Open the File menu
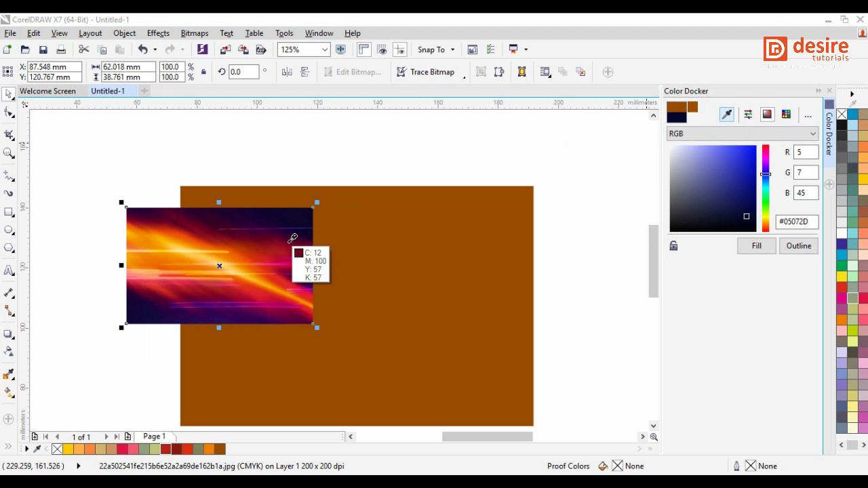 [x=10, y=33]
